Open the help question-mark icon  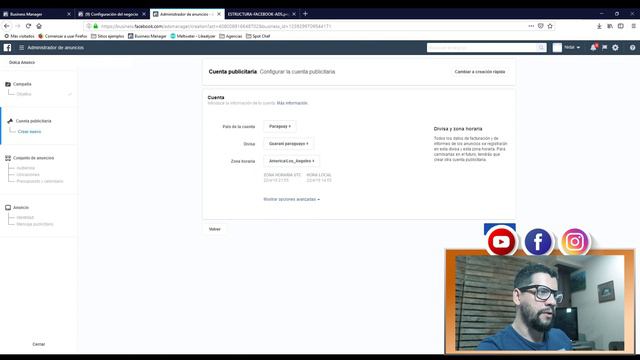632,48
